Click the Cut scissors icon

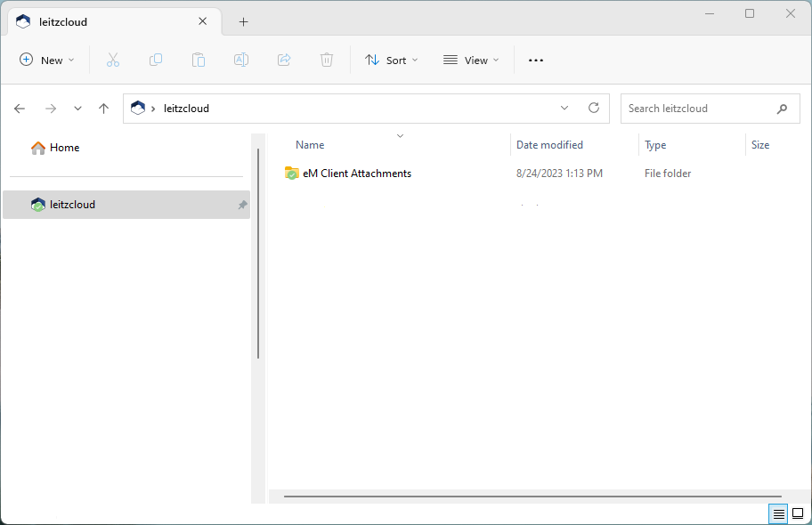113,60
